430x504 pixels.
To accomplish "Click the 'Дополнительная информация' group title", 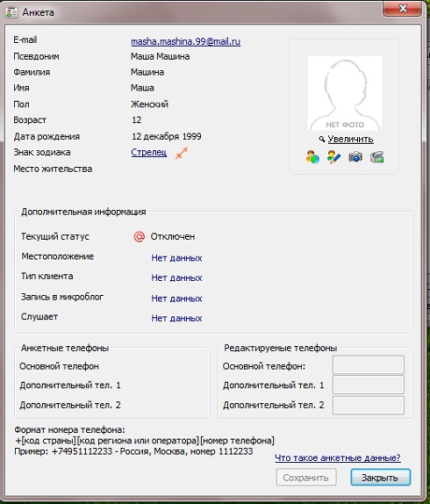I will (x=83, y=212).
